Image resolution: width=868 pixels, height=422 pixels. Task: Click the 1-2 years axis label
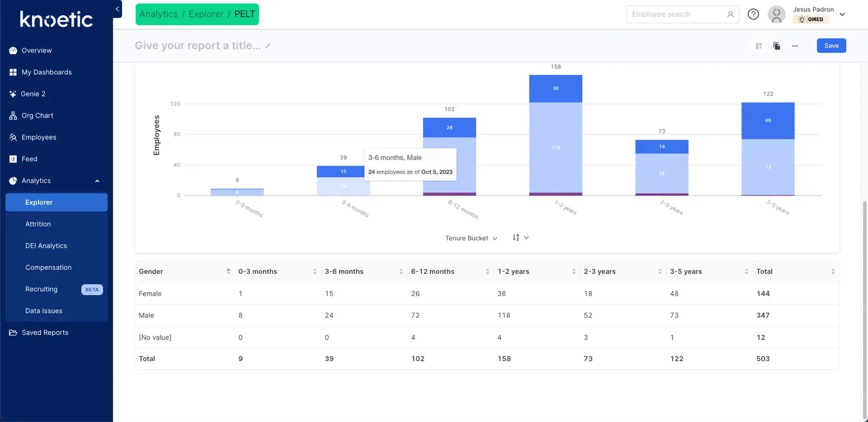point(566,207)
